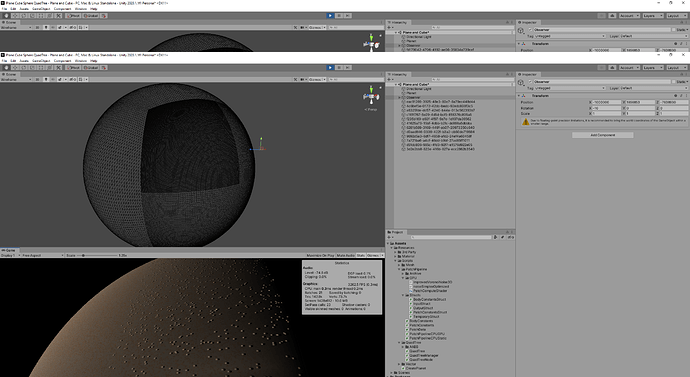The width and height of the screenshot is (690, 377).
Task: Open Wireframe draw mode dropdown in front Scene view
Action: [16, 80]
